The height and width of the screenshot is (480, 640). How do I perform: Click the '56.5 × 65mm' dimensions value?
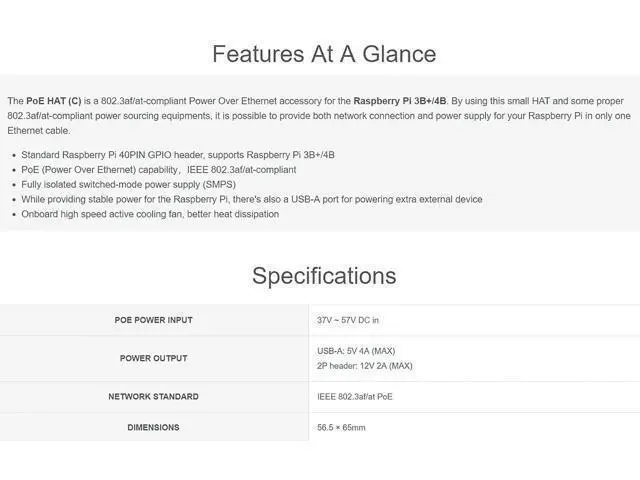341,428
